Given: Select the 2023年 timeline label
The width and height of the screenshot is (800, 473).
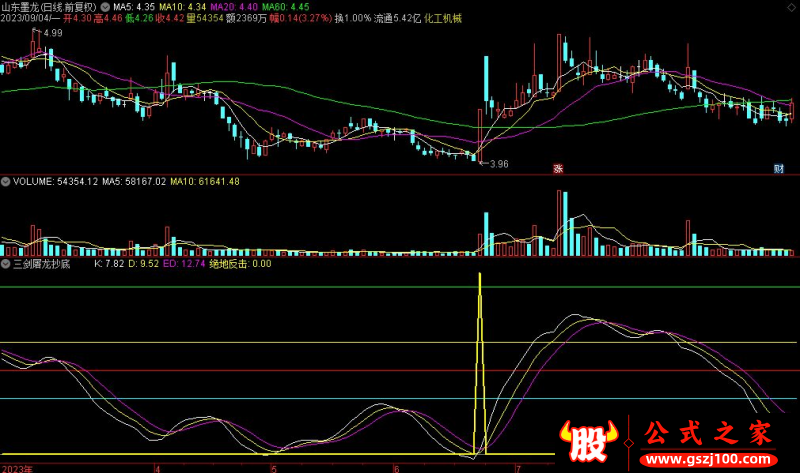Looking at the screenshot, I should (x=17, y=467).
